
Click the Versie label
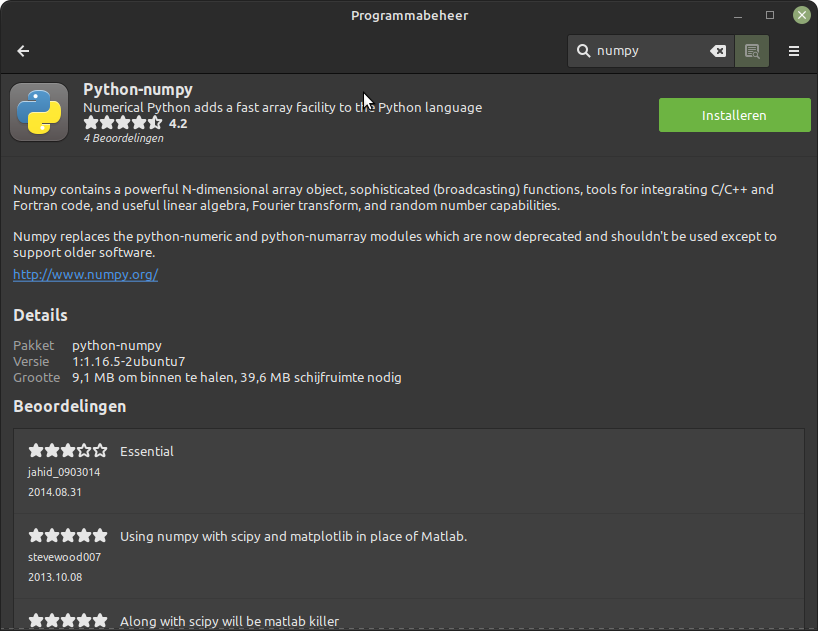(31, 361)
